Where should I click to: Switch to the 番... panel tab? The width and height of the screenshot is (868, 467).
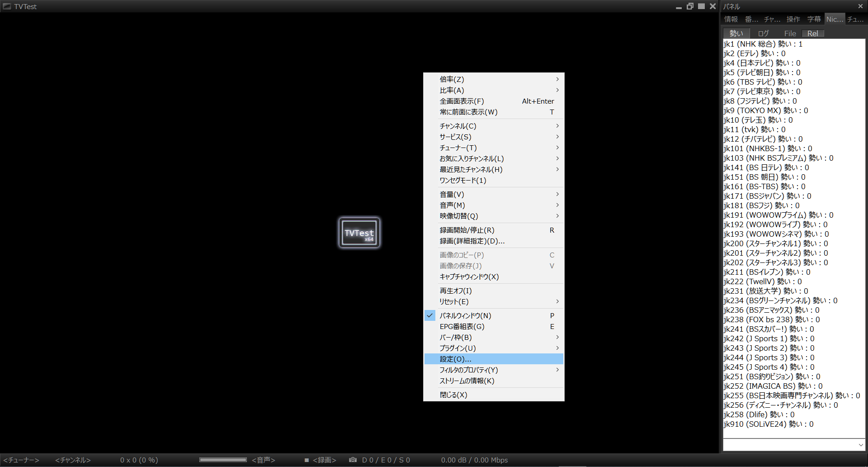[x=752, y=19]
